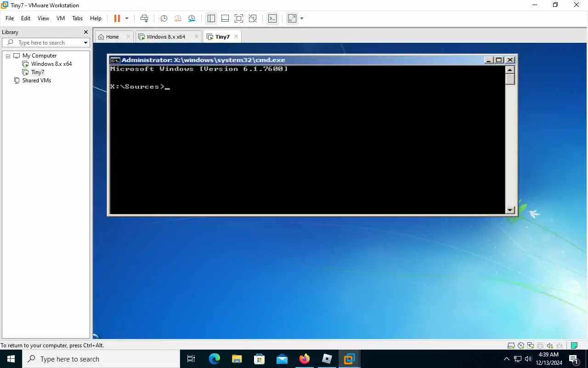Open the snapshot manager
This screenshot has height=368, width=588.
click(x=192, y=18)
